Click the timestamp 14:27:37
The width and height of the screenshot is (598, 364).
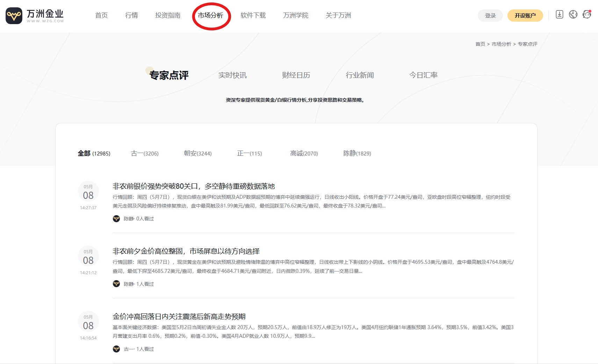pyautogui.click(x=88, y=208)
